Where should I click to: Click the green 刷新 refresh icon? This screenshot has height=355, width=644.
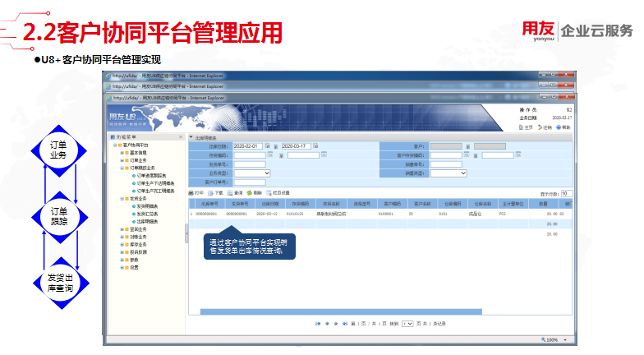[x=250, y=192]
